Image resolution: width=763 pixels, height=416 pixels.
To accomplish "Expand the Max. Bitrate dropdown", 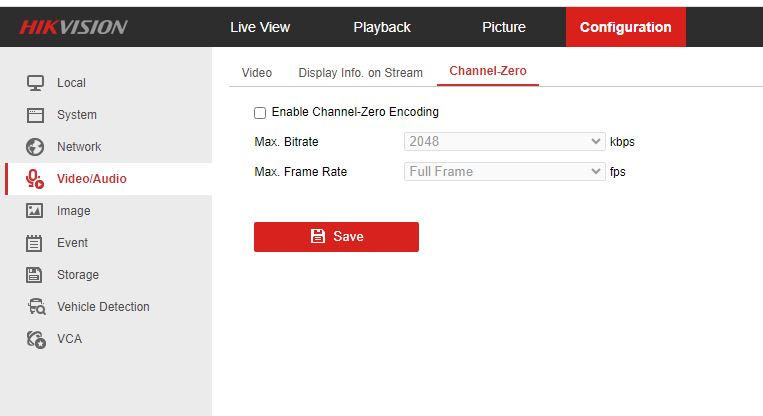I will (504, 142).
